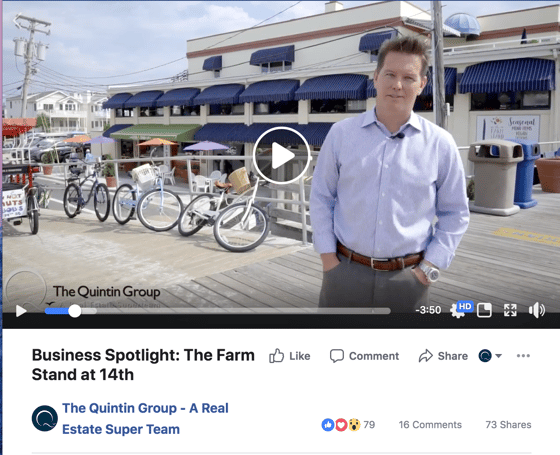Click the heart love reaction icon
This screenshot has height=455, width=560.
coord(341,425)
